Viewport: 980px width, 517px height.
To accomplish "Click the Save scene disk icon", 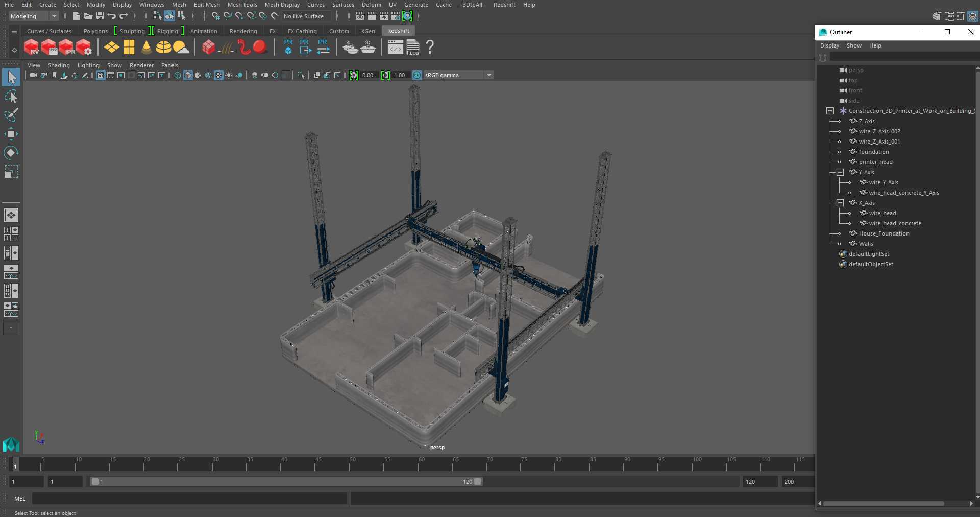I will [x=100, y=16].
